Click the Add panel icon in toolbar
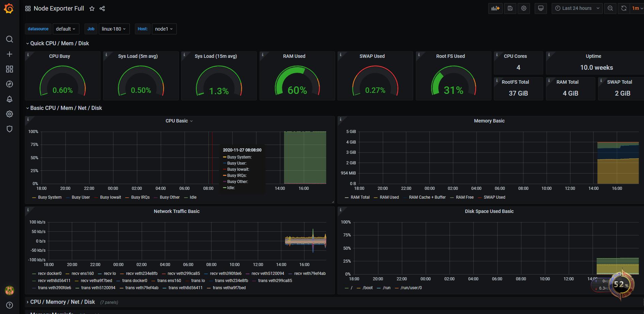 coord(496,9)
